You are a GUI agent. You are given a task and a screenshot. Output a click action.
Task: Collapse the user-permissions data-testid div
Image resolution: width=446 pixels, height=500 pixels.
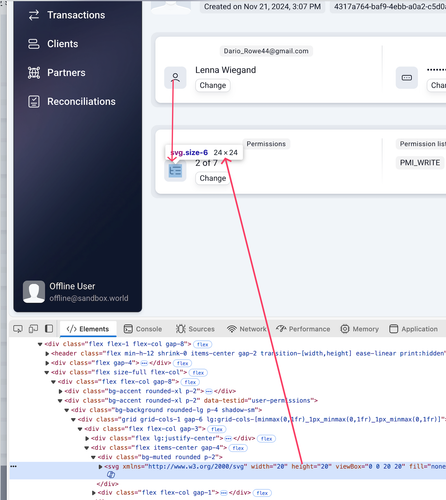click(x=60, y=401)
